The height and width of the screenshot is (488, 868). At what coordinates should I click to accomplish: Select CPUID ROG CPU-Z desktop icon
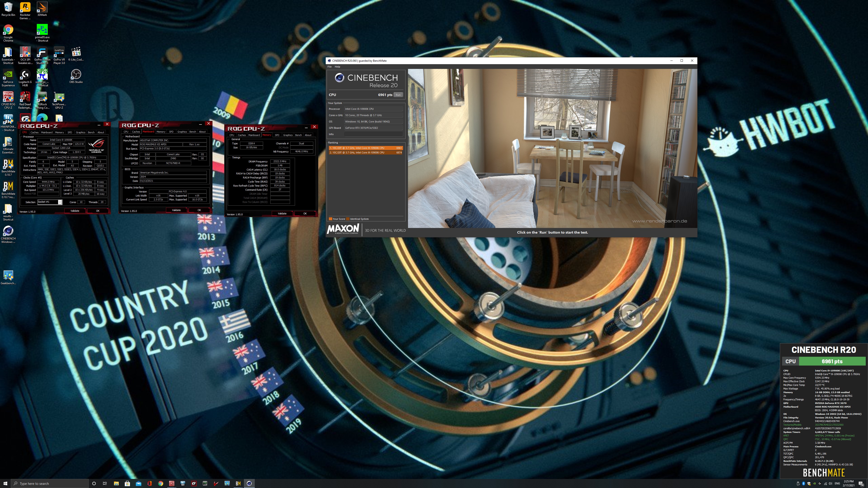pyautogui.click(x=8, y=100)
